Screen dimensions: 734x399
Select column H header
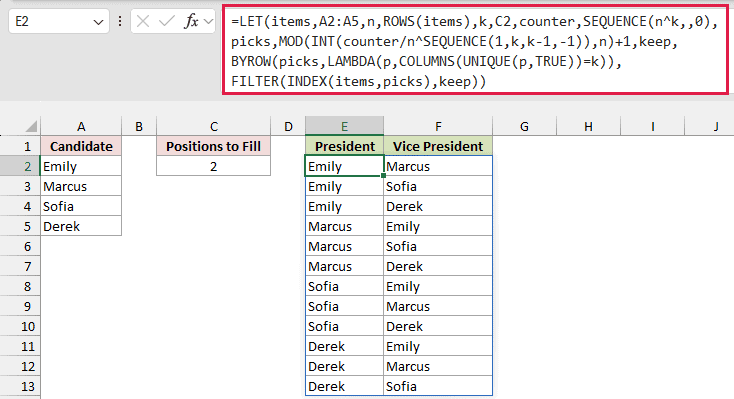pos(588,126)
